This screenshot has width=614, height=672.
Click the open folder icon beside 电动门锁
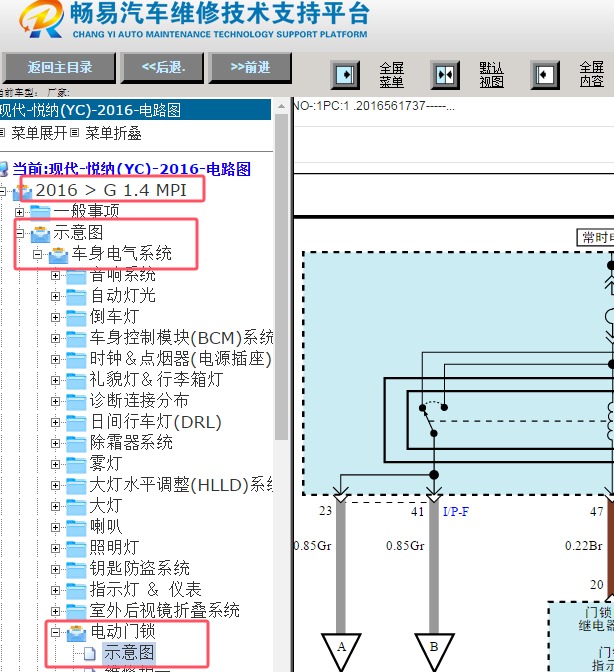coord(77,633)
